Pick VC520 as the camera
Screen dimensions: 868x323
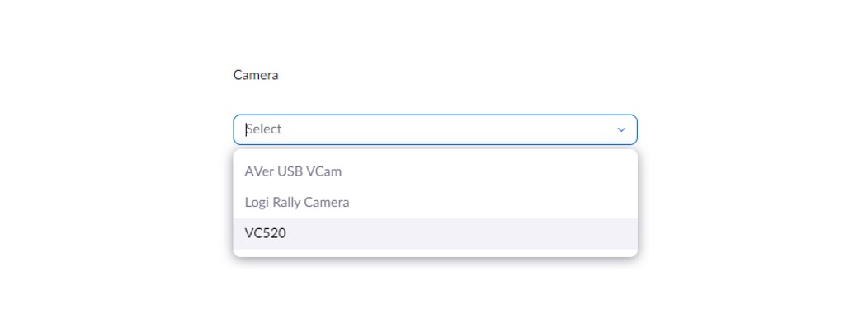coord(435,233)
